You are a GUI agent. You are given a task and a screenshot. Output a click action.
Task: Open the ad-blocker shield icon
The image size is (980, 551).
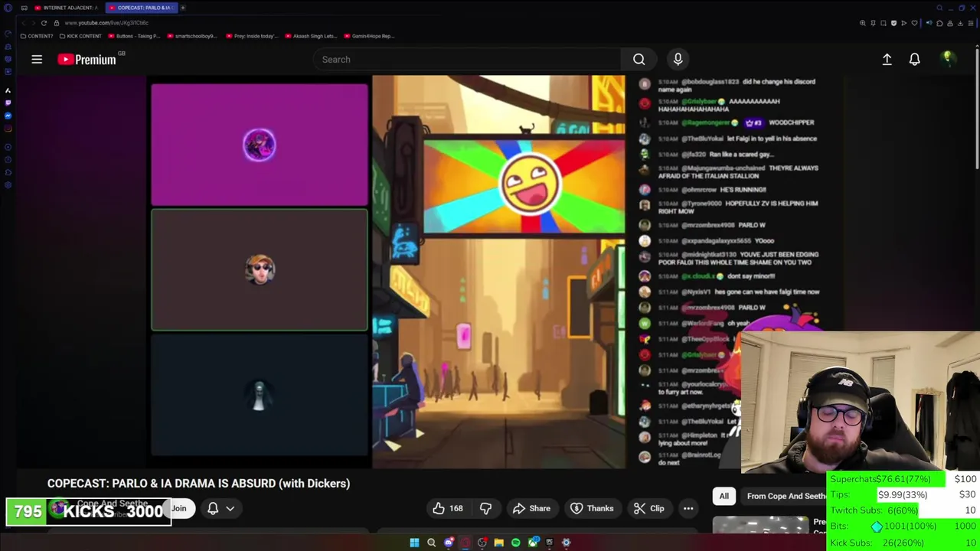pos(893,23)
